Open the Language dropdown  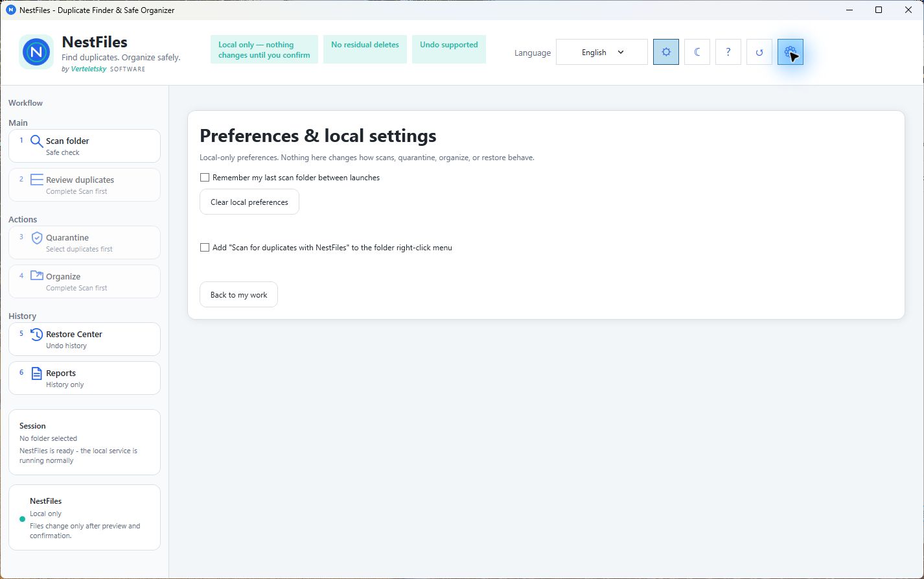(602, 52)
